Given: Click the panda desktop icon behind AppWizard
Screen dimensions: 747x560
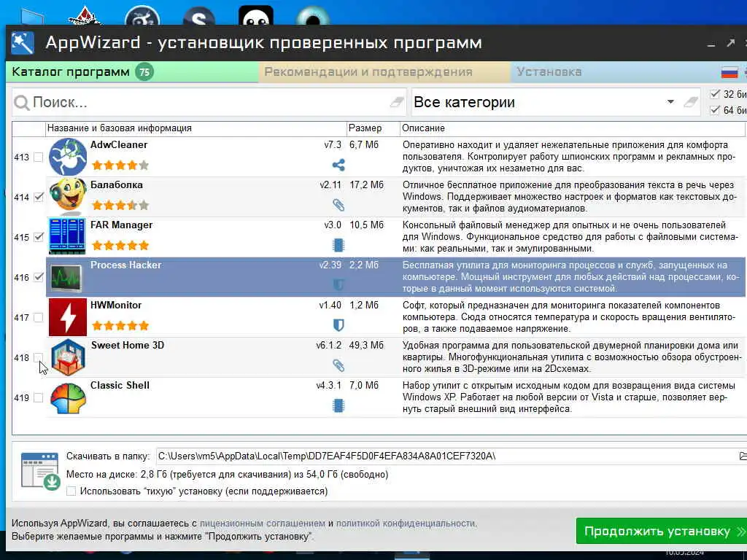Looking at the screenshot, I should click(256, 16).
